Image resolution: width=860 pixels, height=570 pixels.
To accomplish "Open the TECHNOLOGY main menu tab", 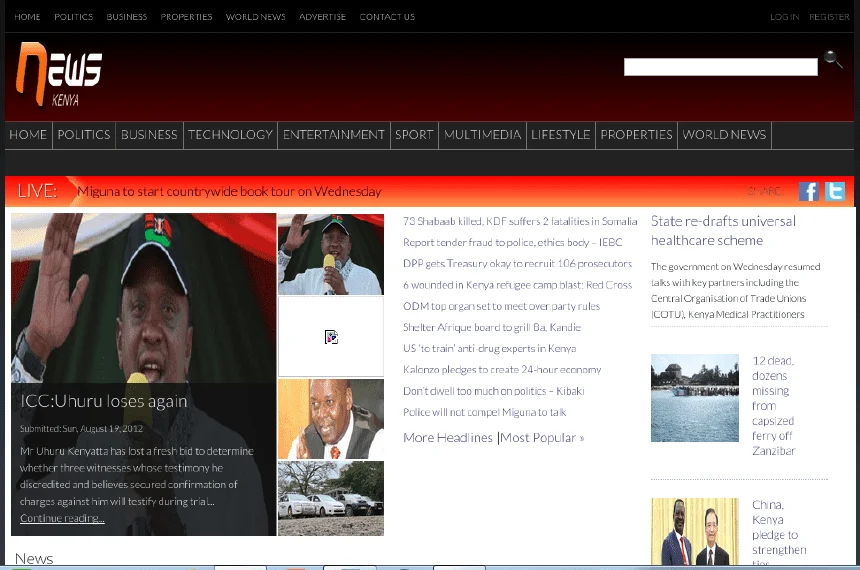I will [230, 135].
